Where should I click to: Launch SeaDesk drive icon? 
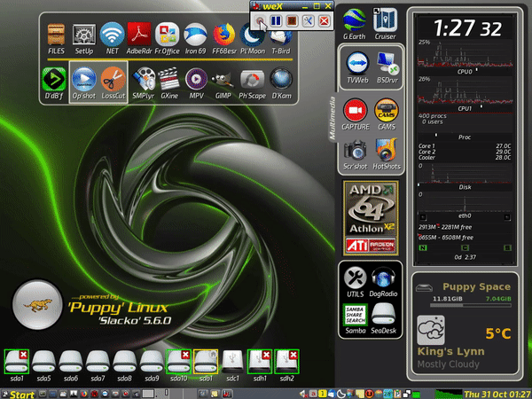[383, 315]
